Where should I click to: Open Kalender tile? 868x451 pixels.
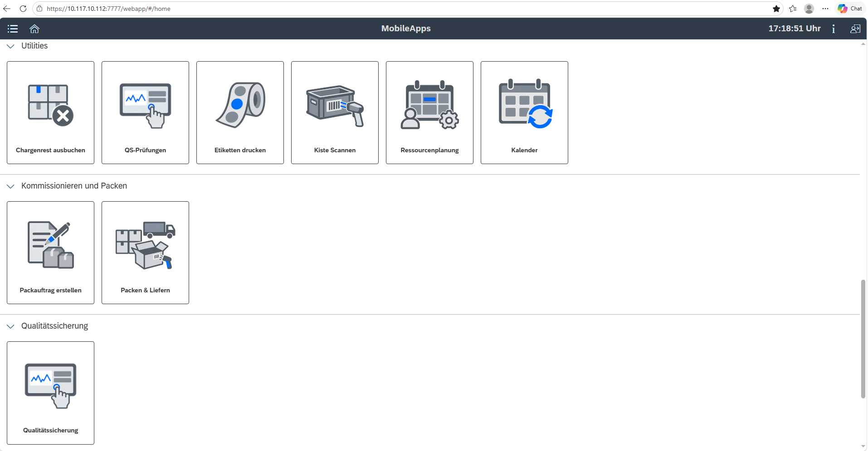[x=525, y=112]
